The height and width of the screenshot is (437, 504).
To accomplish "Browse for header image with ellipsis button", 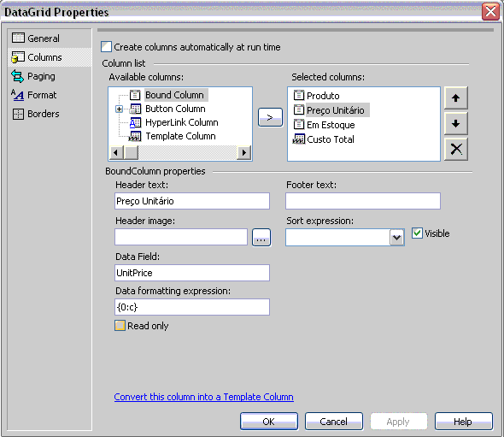I will click(261, 238).
